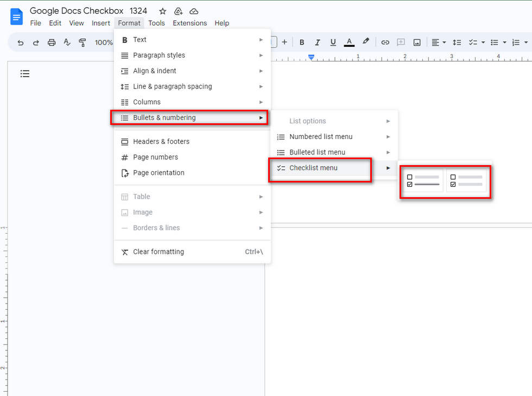
Task: Run spelling and grammar check
Action: (67, 42)
